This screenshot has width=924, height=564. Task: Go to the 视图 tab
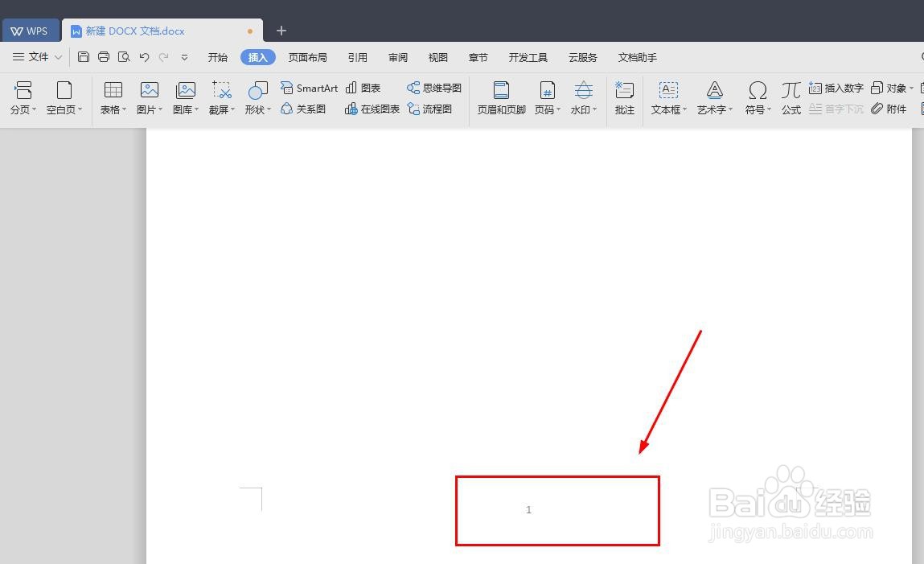(x=437, y=57)
